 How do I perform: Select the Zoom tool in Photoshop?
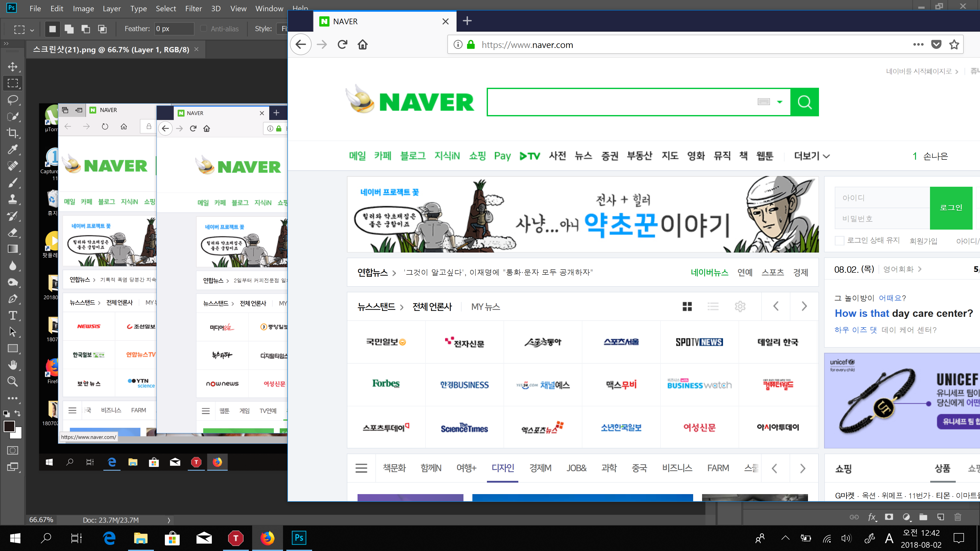coord(13,381)
